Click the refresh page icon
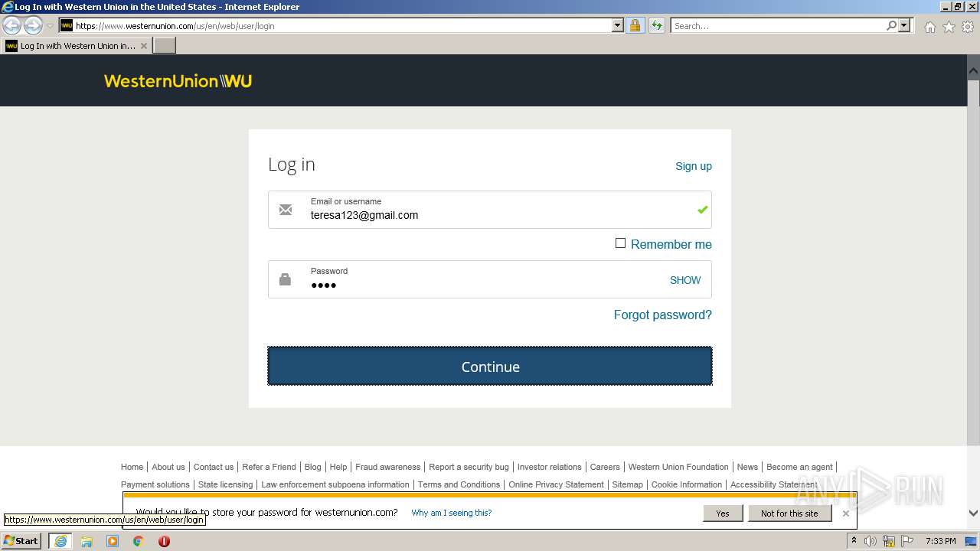Image resolution: width=980 pixels, height=551 pixels. (x=657, y=25)
